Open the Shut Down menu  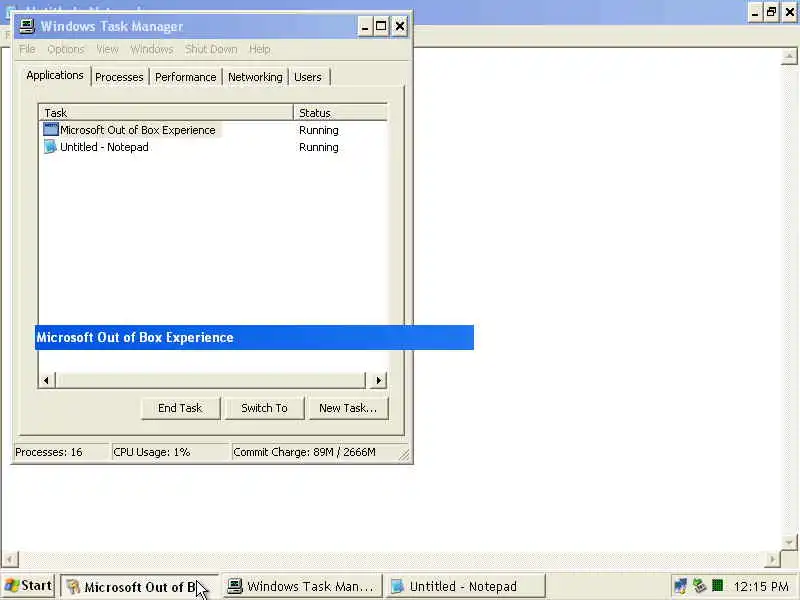[x=211, y=49]
